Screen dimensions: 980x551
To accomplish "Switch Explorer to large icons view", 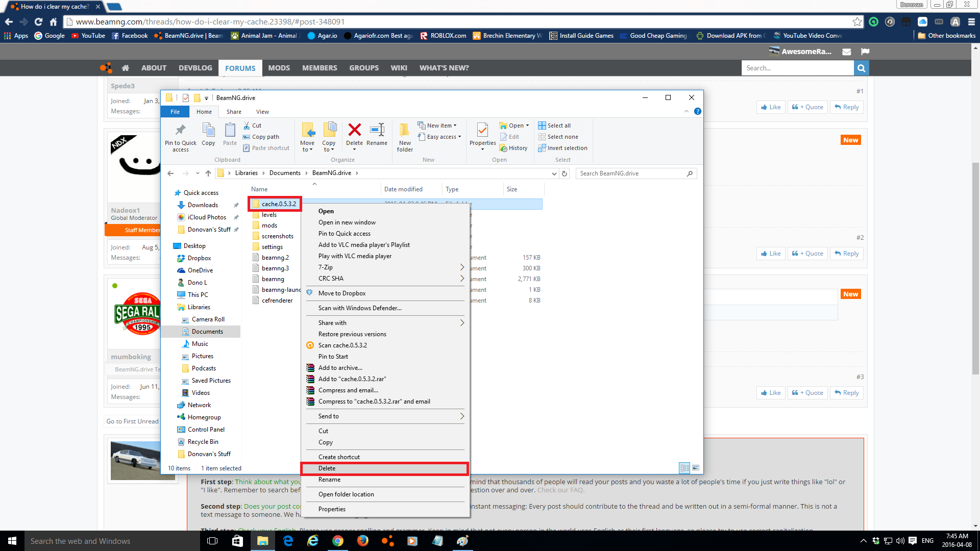I will (696, 468).
